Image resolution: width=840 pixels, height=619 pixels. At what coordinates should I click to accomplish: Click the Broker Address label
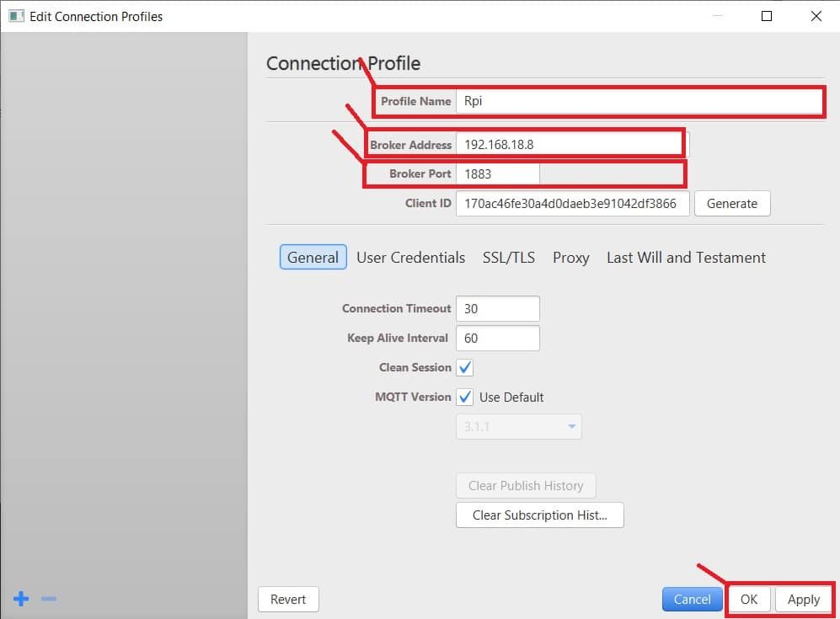coord(411,145)
